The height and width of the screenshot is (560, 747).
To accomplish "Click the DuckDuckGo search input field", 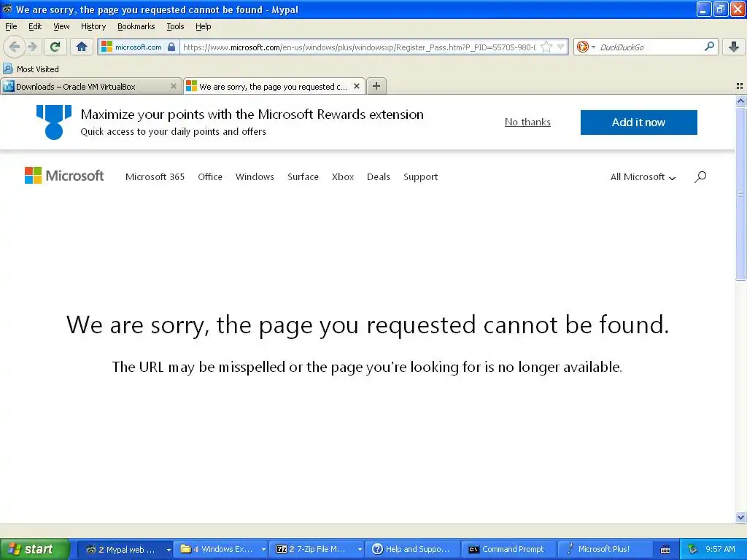I will [x=650, y=47].
